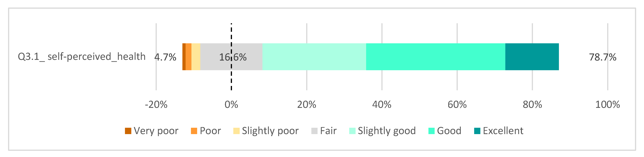Image resolution: width=644 pixels, height=157 pixels.
Task: Select the pale mint Slightly good segment
Action: pyautogui.click(x=314, y=57)
